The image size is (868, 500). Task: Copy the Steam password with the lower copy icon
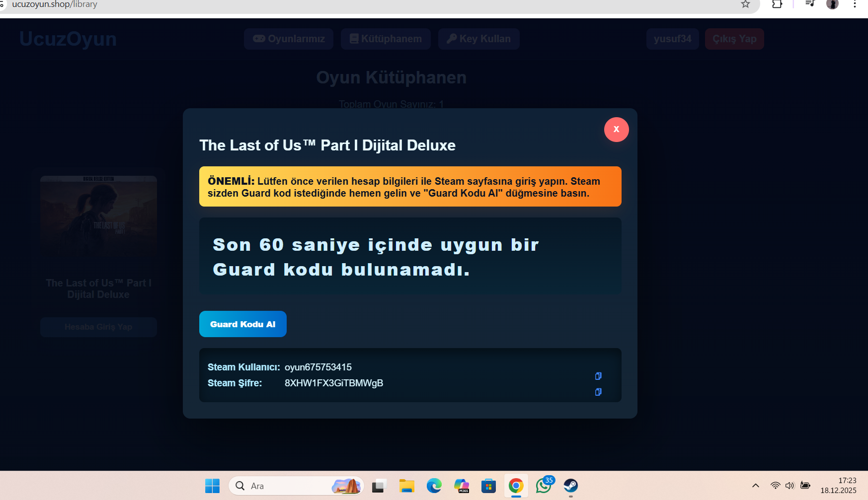coord(598,392)
